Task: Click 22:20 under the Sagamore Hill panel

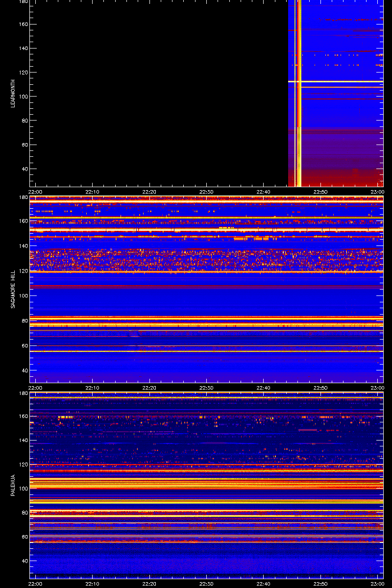Action: coord(149,388)
